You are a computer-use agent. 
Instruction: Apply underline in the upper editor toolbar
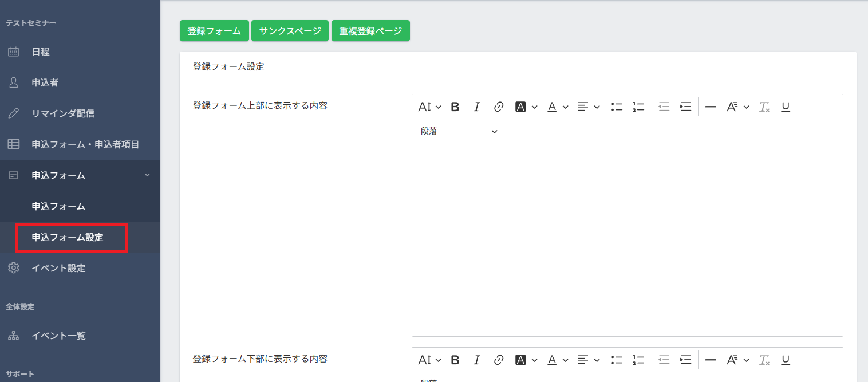pos(786,107)
